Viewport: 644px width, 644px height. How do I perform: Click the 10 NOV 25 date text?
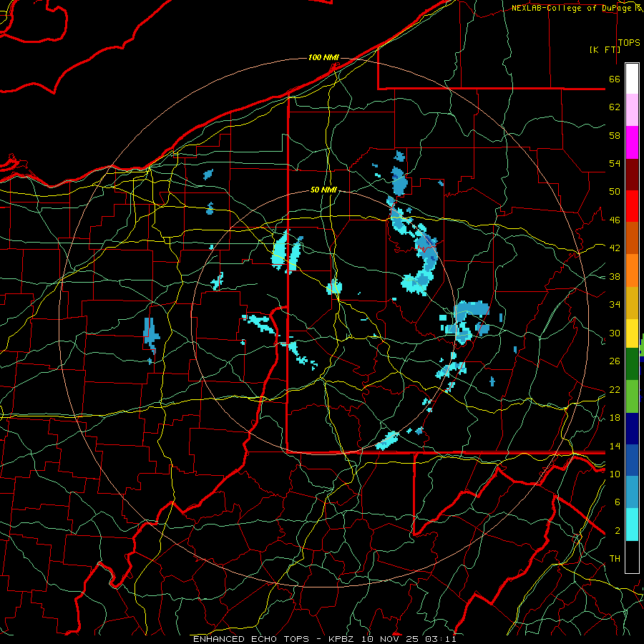point(389,639)
